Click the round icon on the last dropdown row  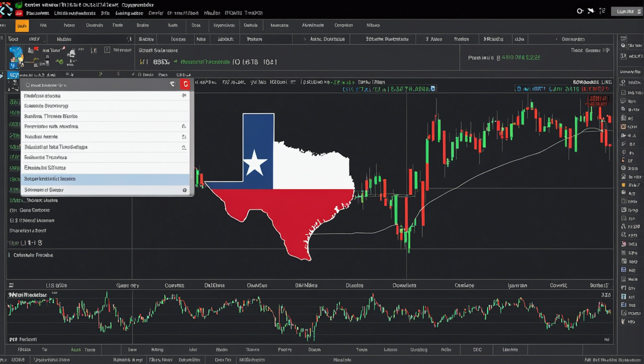click(185, 190)
